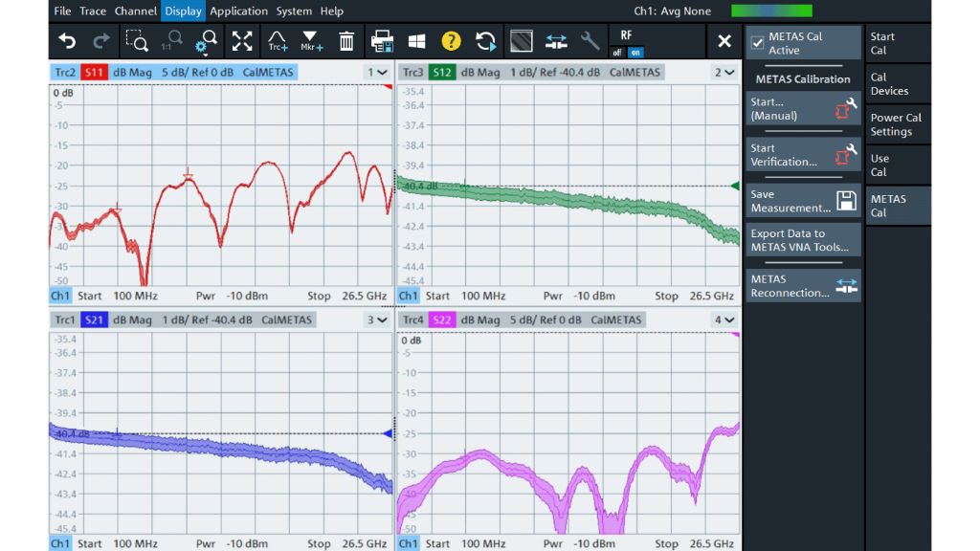Select the Power Cal Settings tab
This screenshot has height=551, width=980.
tap(898, 125)
